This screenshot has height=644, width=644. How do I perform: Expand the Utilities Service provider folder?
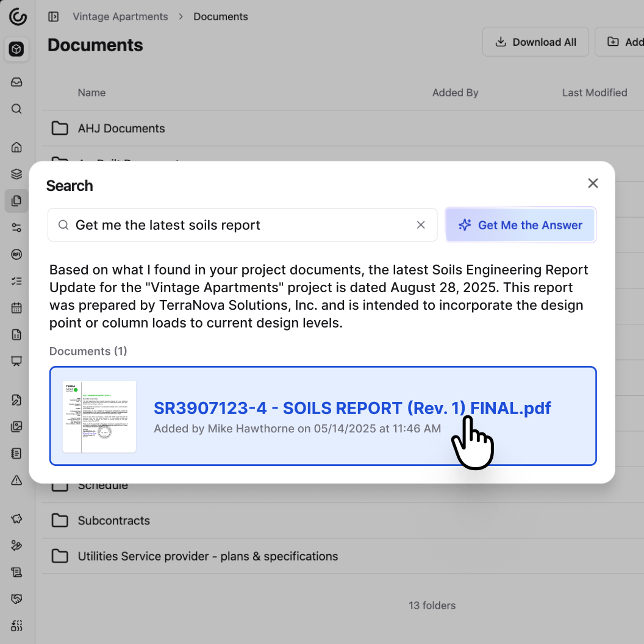tap(207, 556)
